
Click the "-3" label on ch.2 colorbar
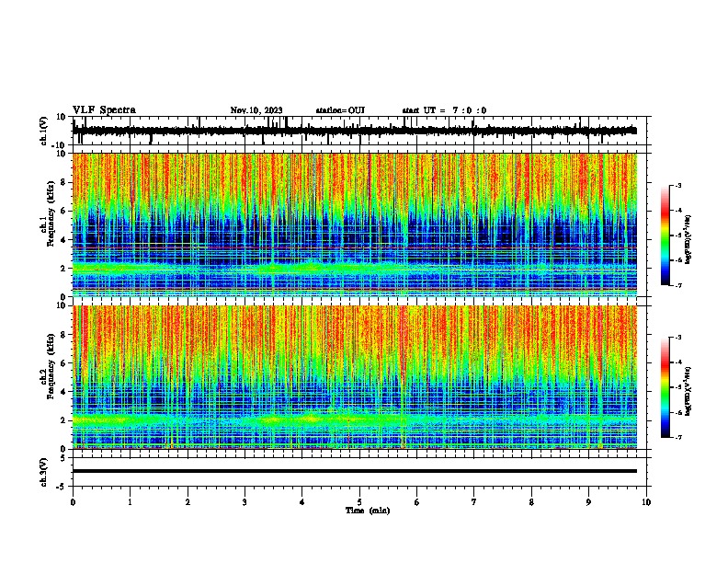click(677, 338)
